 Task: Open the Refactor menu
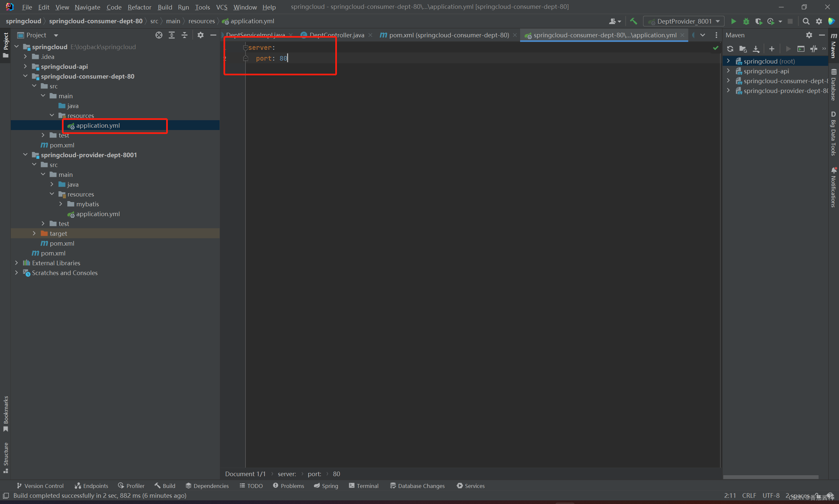[139, 7]
